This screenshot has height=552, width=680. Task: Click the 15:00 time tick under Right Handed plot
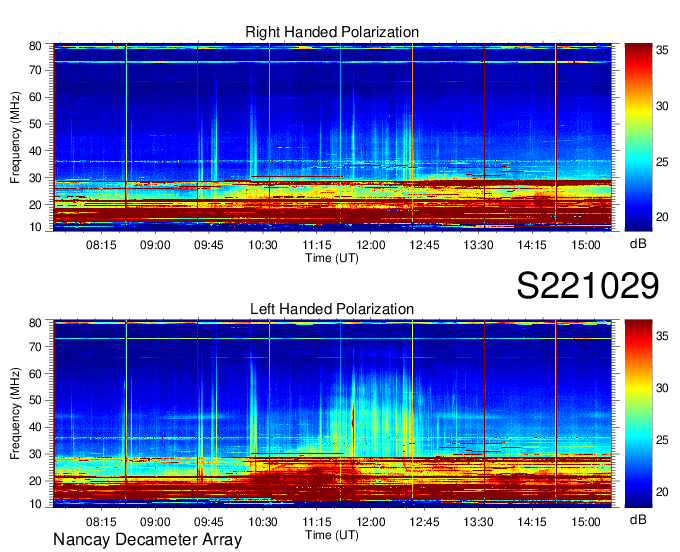(x=585, y=245)
